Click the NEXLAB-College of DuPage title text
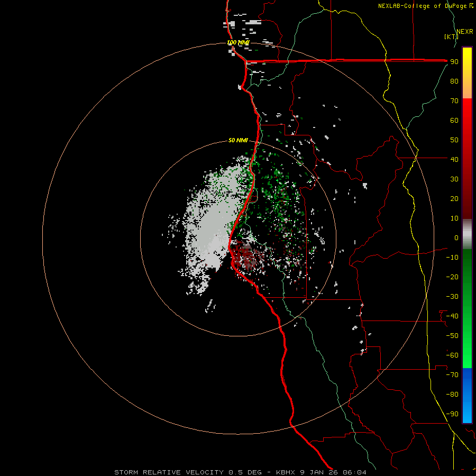 (x=422, y=6)
